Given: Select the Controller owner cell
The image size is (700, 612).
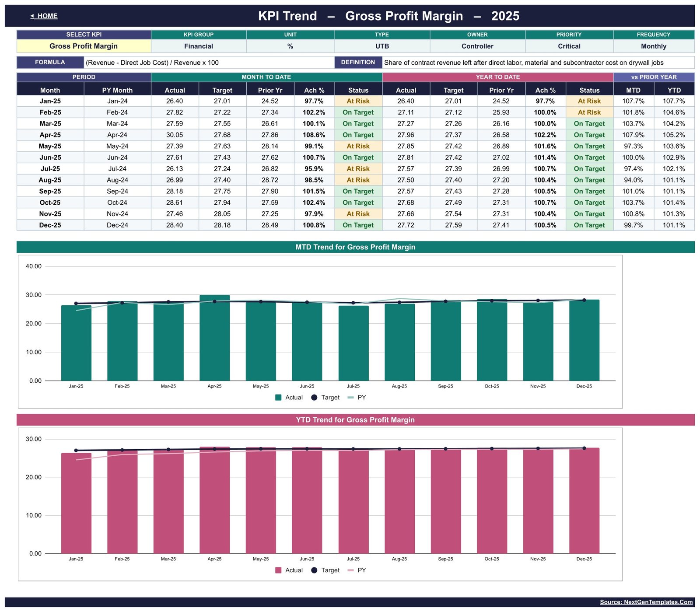Looking at the screenshot, I should coord(477,46).
